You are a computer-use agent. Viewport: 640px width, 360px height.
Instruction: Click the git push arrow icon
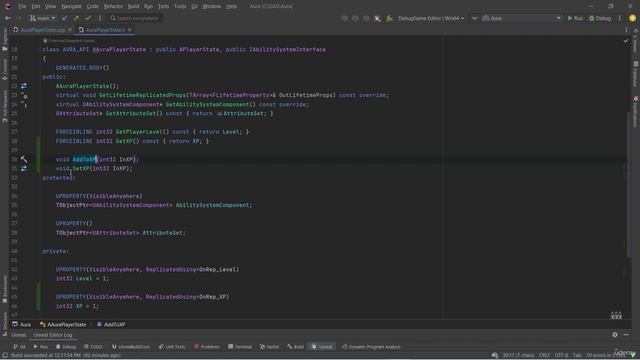pyautogui.click(x=76, y=18)
